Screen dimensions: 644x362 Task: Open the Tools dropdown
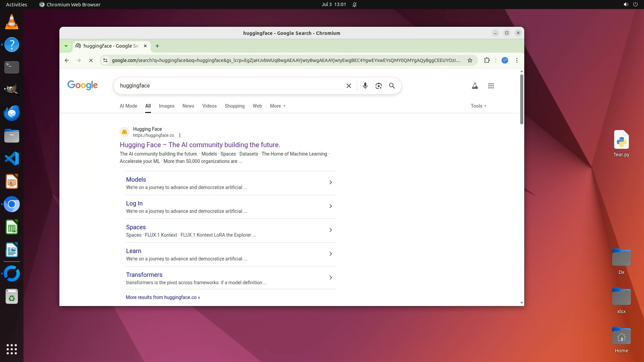coord(478,106)
